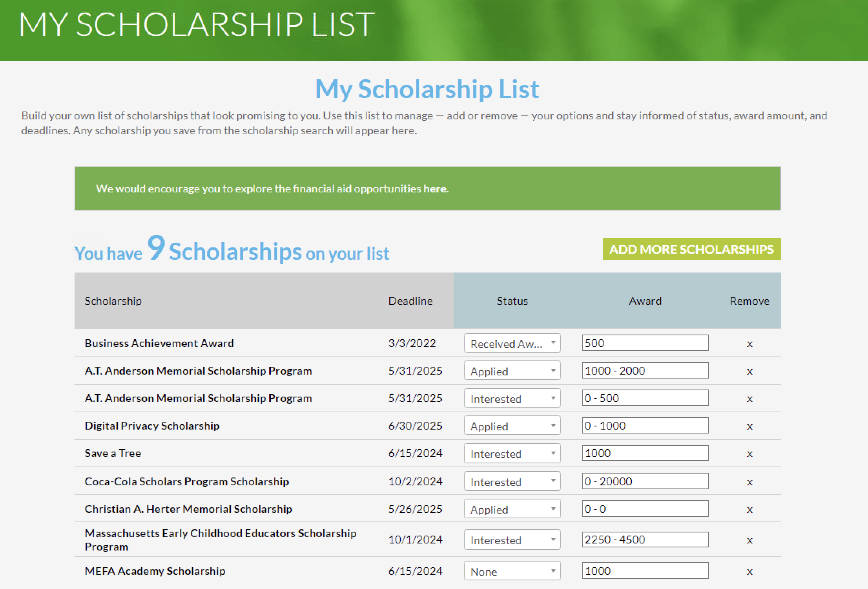Remove the Coca-Cola Scholars Program Scholarship
868x589 pixels.
[x=749, y=481]
